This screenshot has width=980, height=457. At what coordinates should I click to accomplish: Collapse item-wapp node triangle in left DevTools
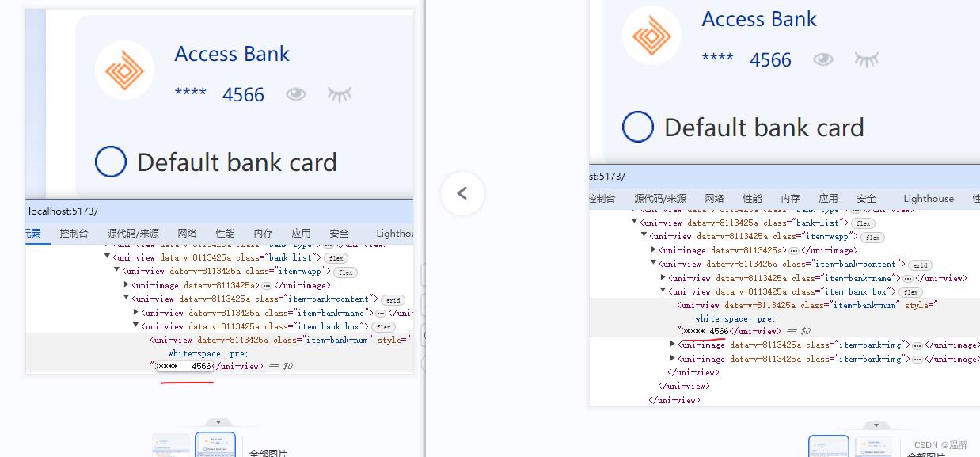(x=116, y=270)
